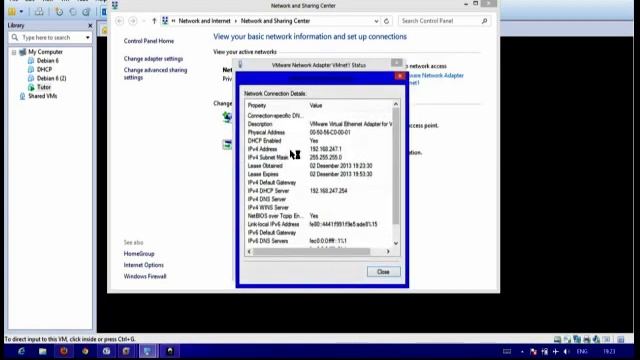Click the Action Center flag tray icon
The height and width of the screenshot is (360, 640).
(533, 352)
